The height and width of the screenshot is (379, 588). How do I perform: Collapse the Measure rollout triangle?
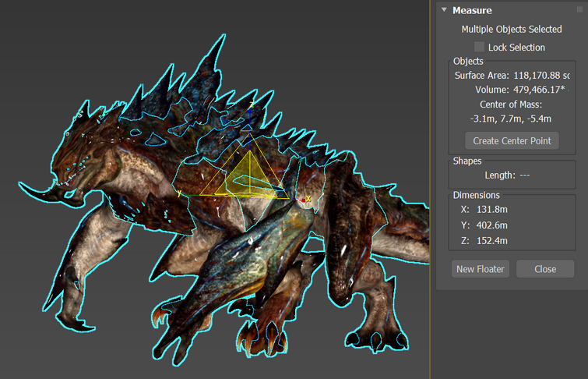click(444, 10)
